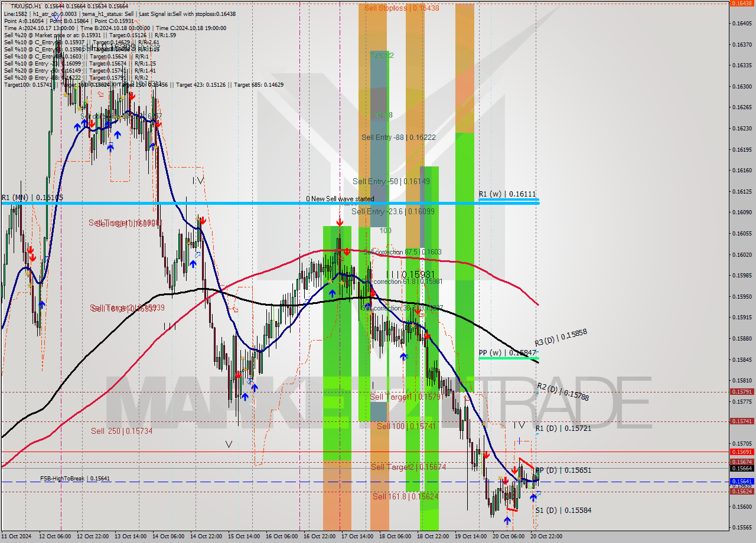This screenshot has height=543, width=756.
Task: Click the TRXUSD,H1 symbol title text
Action: (x=25, y=6)
